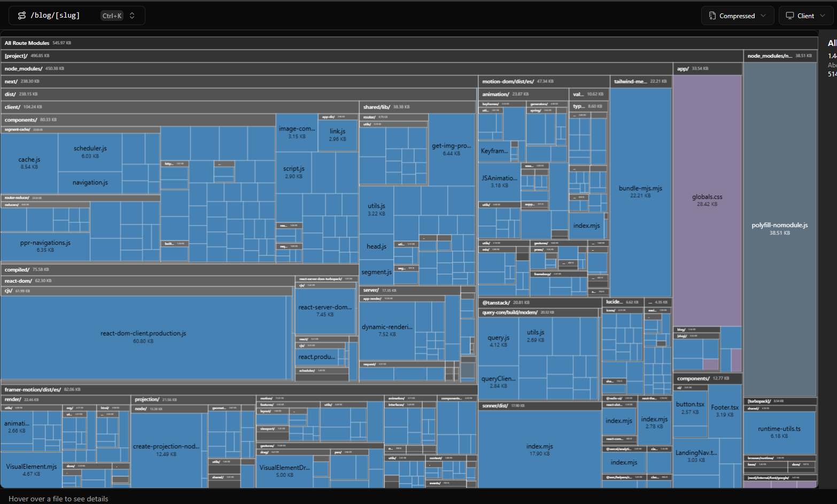Click the up-down chevron beside /blog/[slug]
This screenshot has width=837, height=504.
(x=132, y=15)
